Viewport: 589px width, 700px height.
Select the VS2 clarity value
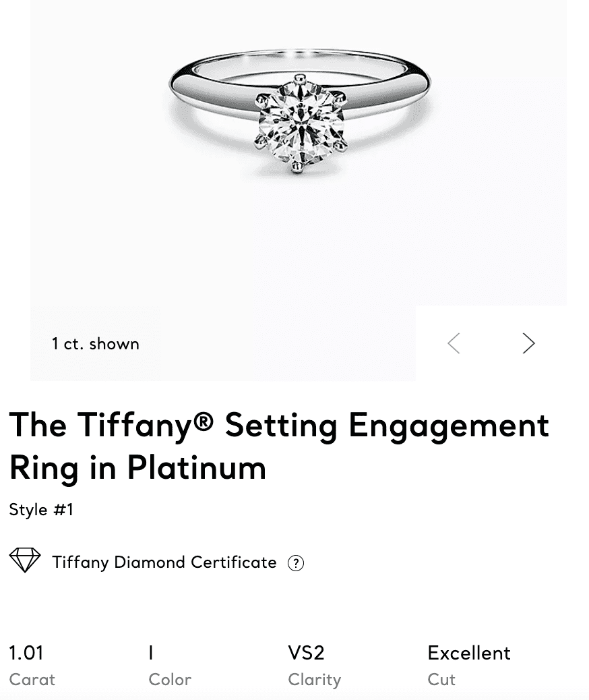point(306,653)
